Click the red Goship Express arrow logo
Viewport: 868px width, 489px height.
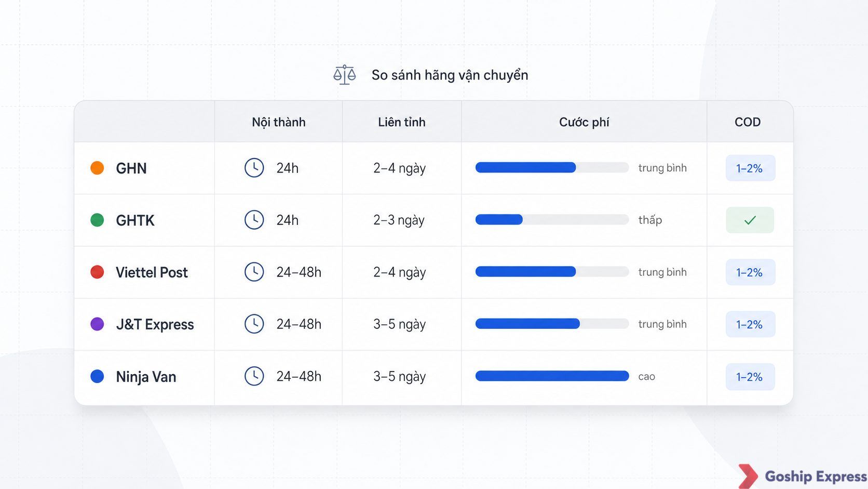coord(748,476)
